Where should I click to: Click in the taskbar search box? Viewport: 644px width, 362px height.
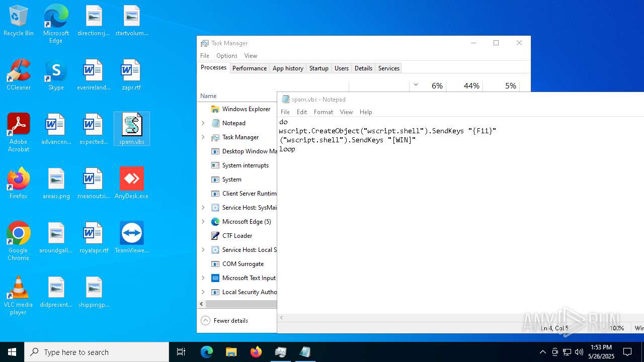click(x=97, y=352)
